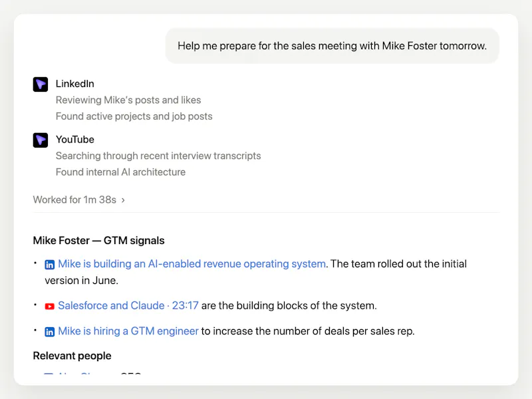Select 'Reviewing Mike's posts and likes' line
This screenshot has height=399, width=532.
128,100
